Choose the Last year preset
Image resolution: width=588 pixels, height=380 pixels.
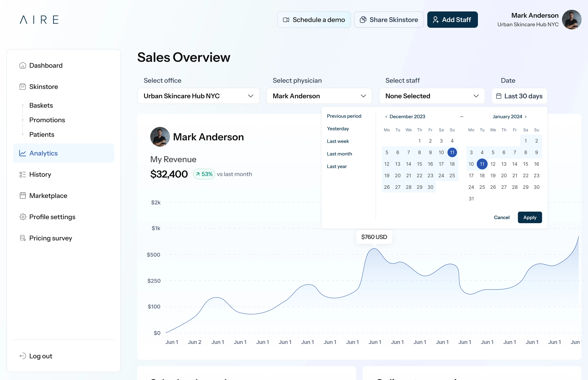337,166
